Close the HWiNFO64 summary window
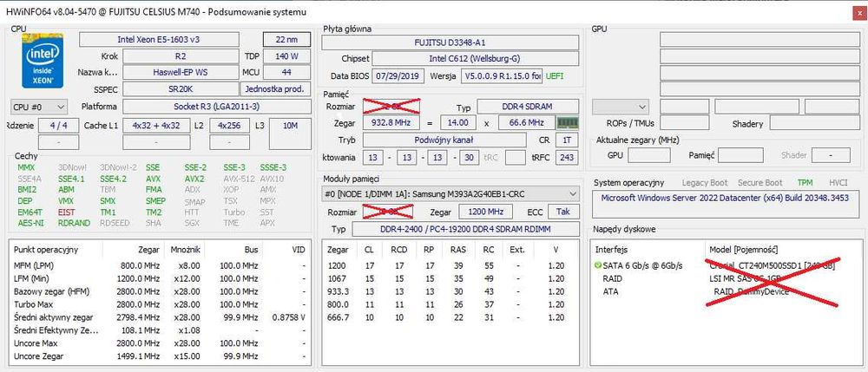This screenshot has width=868, height=372. [858, 13]
